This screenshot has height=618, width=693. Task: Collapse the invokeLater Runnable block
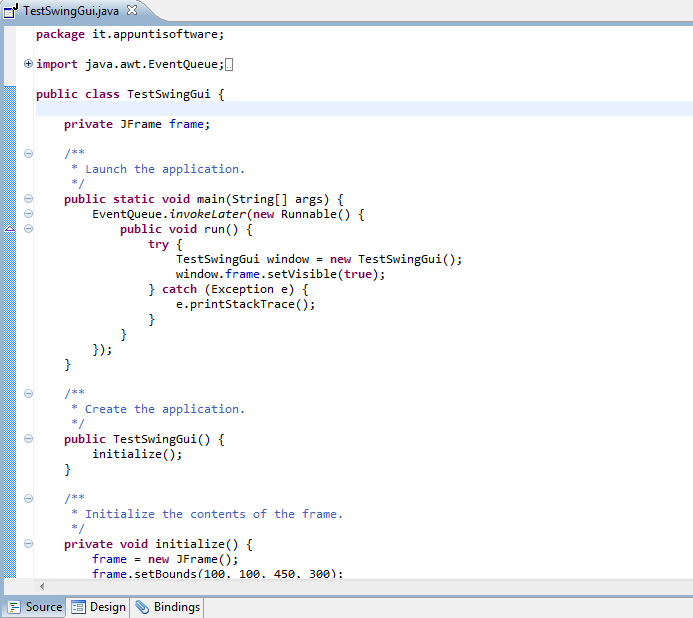pyautogui.click(x=28, y=214)
